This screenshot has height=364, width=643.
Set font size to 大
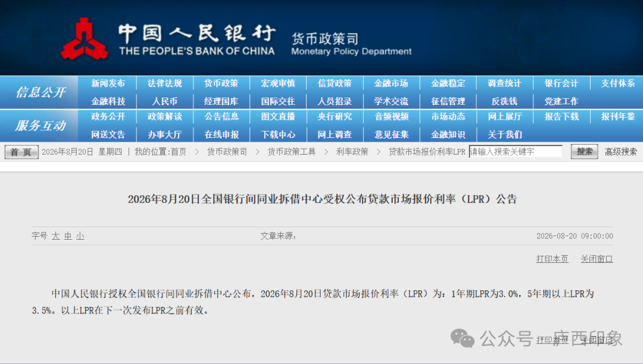56,236
